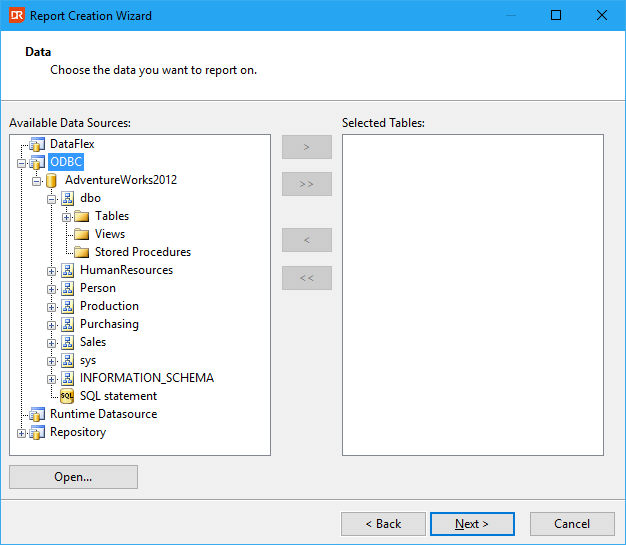Click the DR application logo in title bar
The width and height of the screenshot is (626, 545).
(17, 15)
